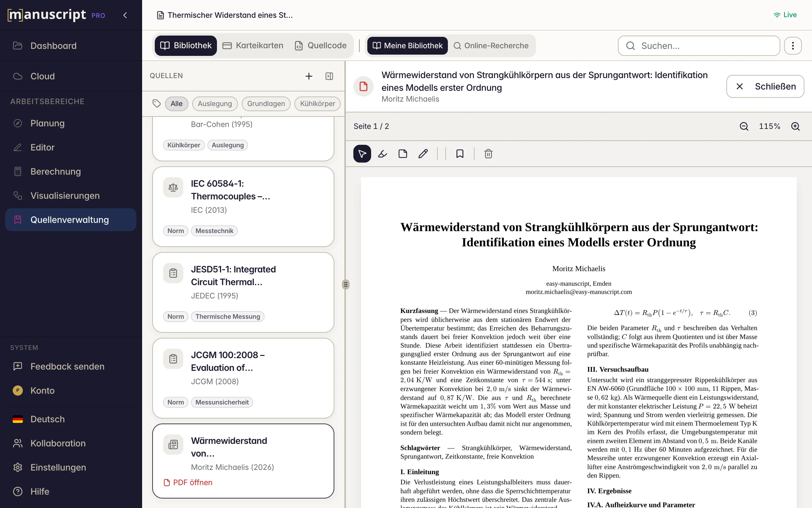Select the pencil drawing tool
The image size is (812, 508).
click(x=423, y=154)
